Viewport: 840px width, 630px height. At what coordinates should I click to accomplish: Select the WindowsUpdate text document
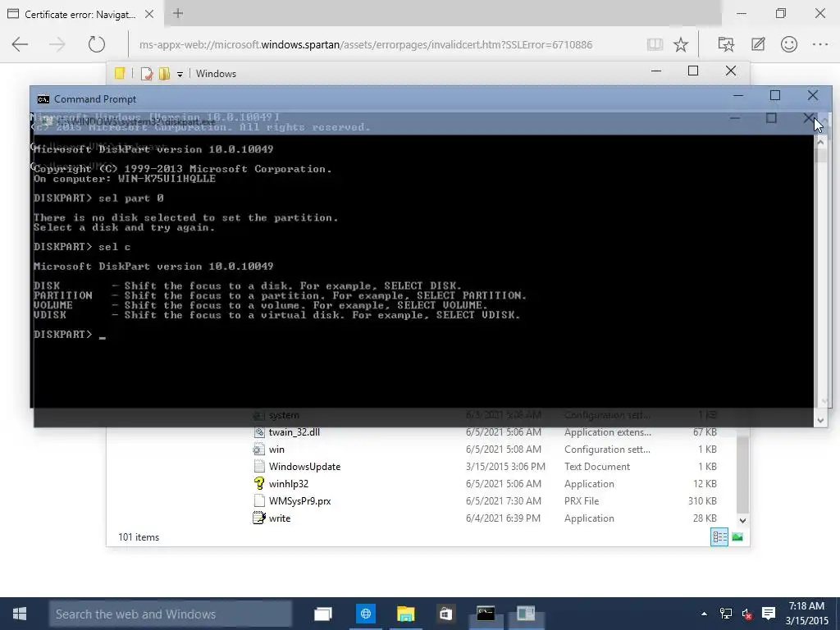click(x=304, y=466)
